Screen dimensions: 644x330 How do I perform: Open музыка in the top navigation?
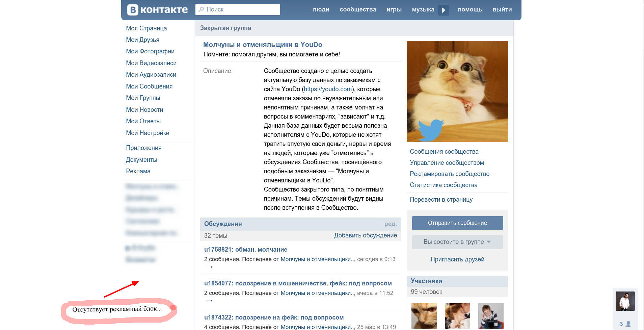click(x=423, y=9)
